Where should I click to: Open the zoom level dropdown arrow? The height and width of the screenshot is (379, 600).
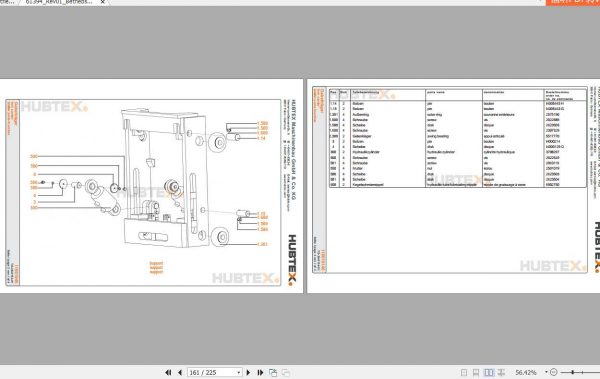[546, 372]
